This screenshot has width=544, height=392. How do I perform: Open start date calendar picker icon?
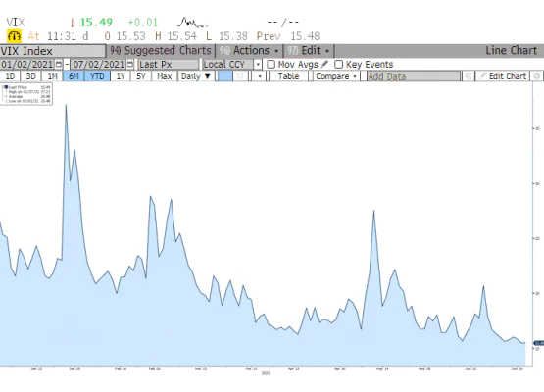59,64
